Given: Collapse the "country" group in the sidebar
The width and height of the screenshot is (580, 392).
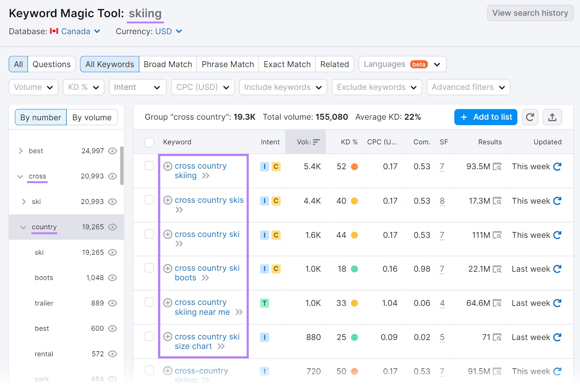Looking at the screenshot, I should [23, 227].
